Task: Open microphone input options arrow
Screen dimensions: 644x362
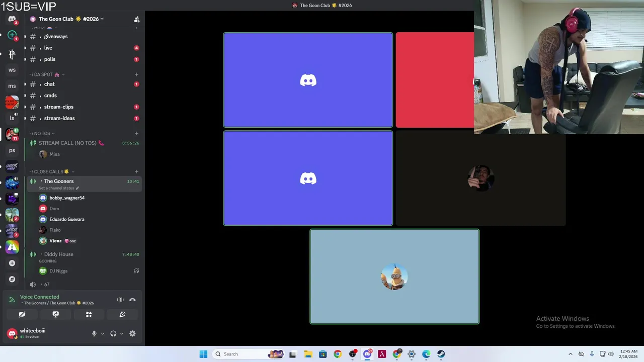Action: (x=102, y=333)
